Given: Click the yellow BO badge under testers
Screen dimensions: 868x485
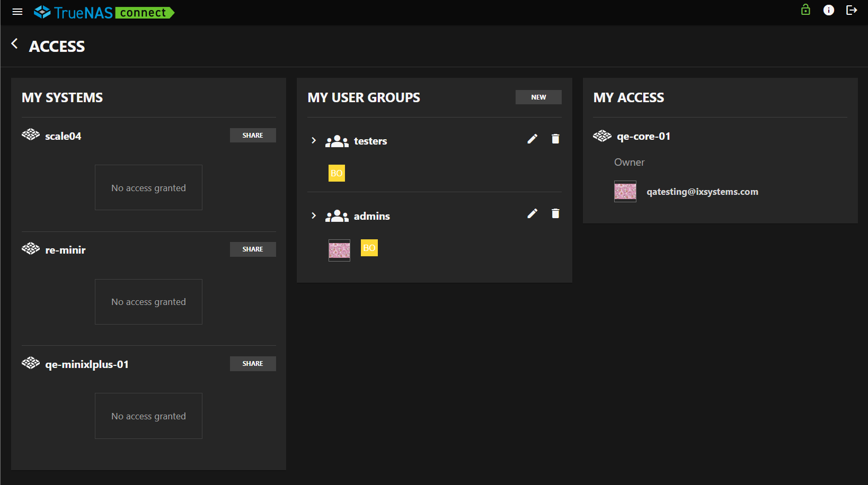Looking at the screenshot, I should pos(336,173).
